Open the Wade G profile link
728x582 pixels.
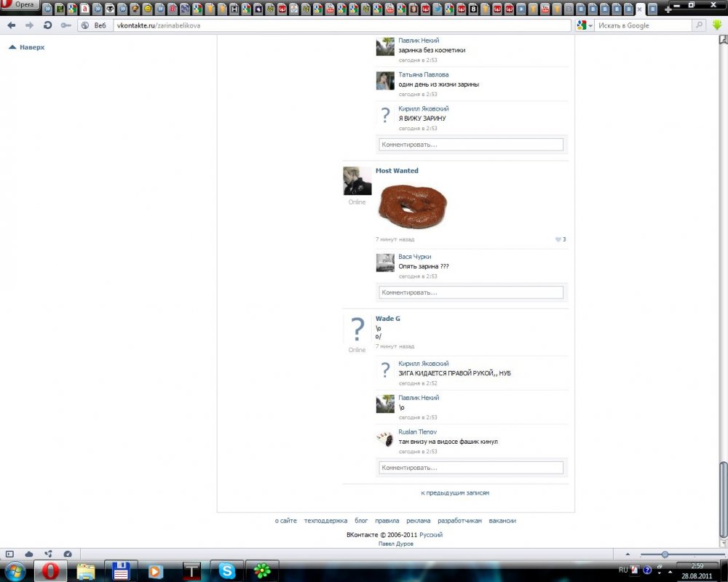tap(388, 319)
